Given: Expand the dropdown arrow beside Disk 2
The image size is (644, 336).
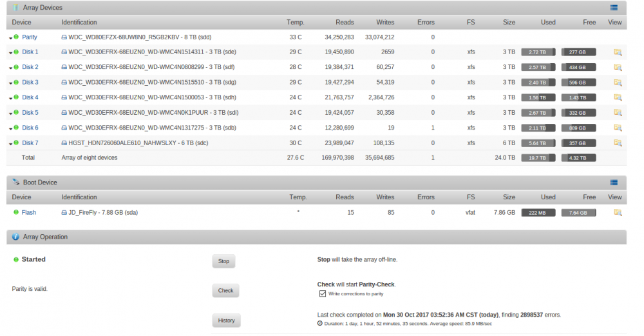Looking at the screenshot, I should coord(11,68).
